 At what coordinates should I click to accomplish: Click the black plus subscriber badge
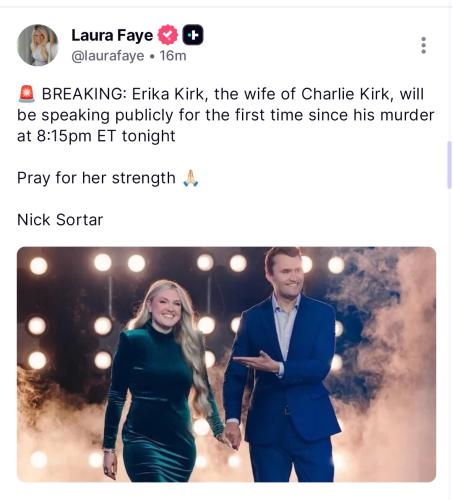point(193,35)
